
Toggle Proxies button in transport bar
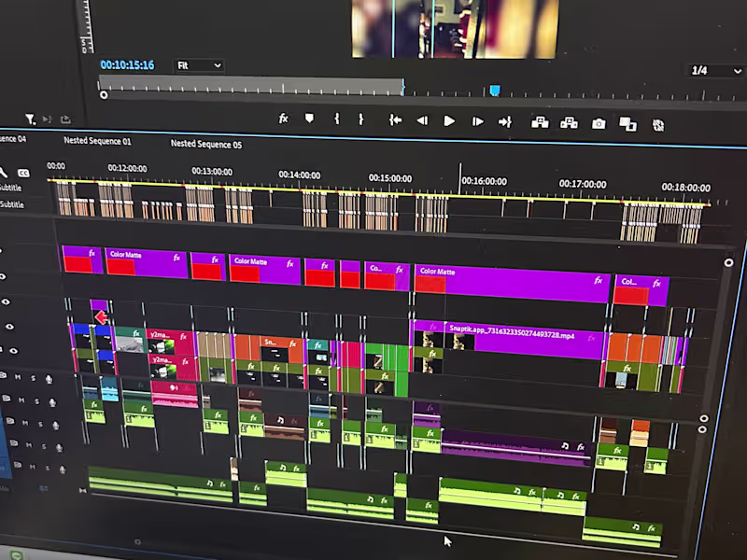click(658, 125)
